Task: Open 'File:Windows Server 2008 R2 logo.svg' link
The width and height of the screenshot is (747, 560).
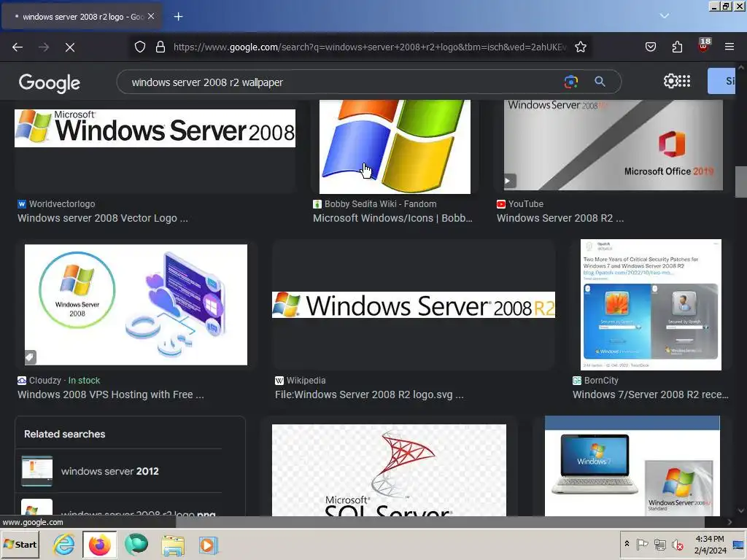Action: pyautogui.click(x=369, y=394)
